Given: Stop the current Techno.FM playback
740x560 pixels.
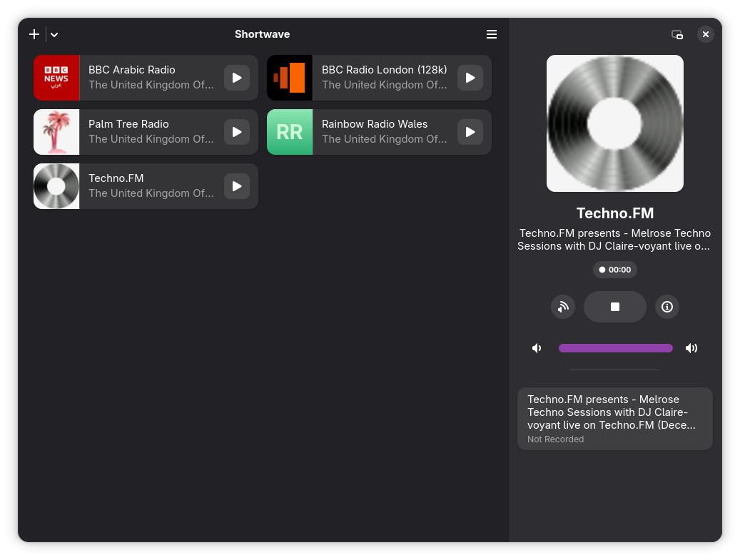Looking at the screenshot, I should pos(615,307).
